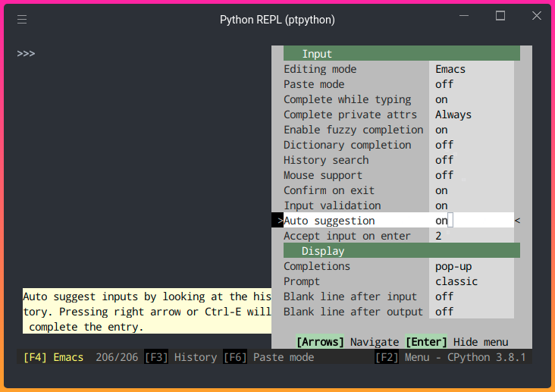The image size is (555, 392).
Task: Click the Python REPL (ptpython) window title
Action: tap(277, 20)
